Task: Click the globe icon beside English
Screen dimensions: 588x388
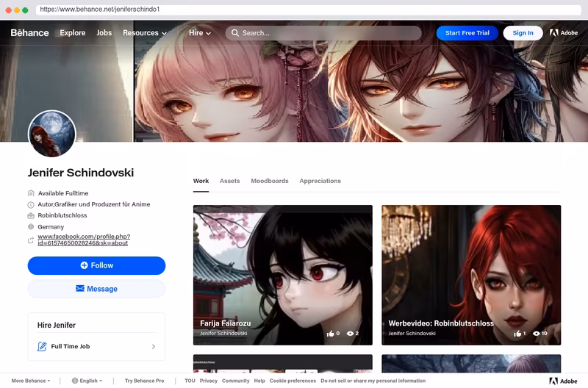Action: pyautogui.click(x=75, y=381)
